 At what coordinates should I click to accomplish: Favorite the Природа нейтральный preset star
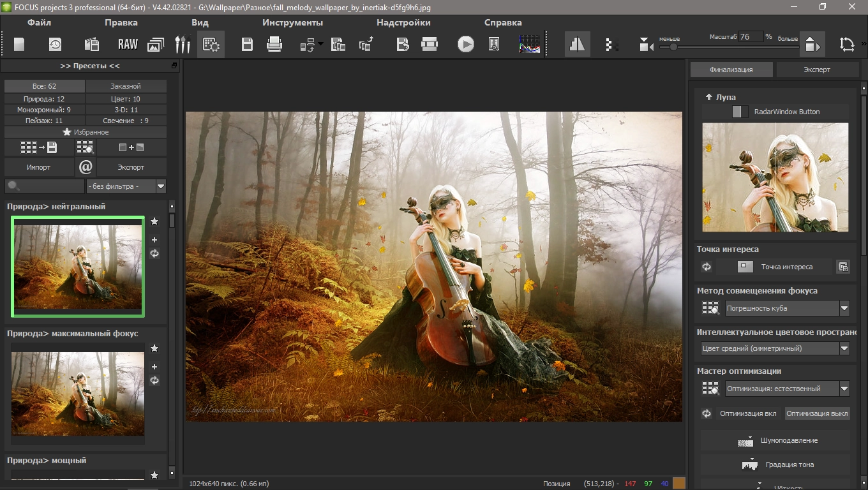click(x=154, y=221)
